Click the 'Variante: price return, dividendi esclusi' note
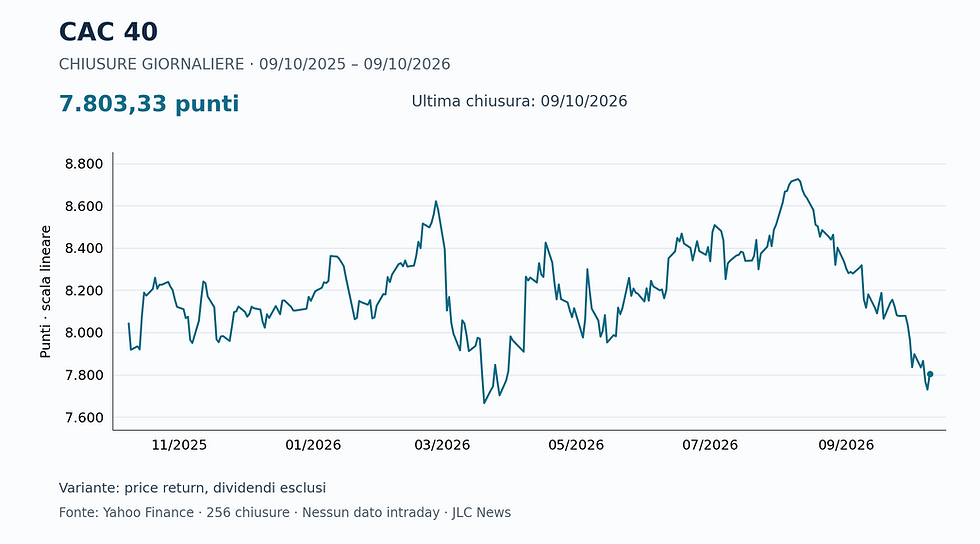Viewport: 980px width, 544px height. click(x=192, y=488)
